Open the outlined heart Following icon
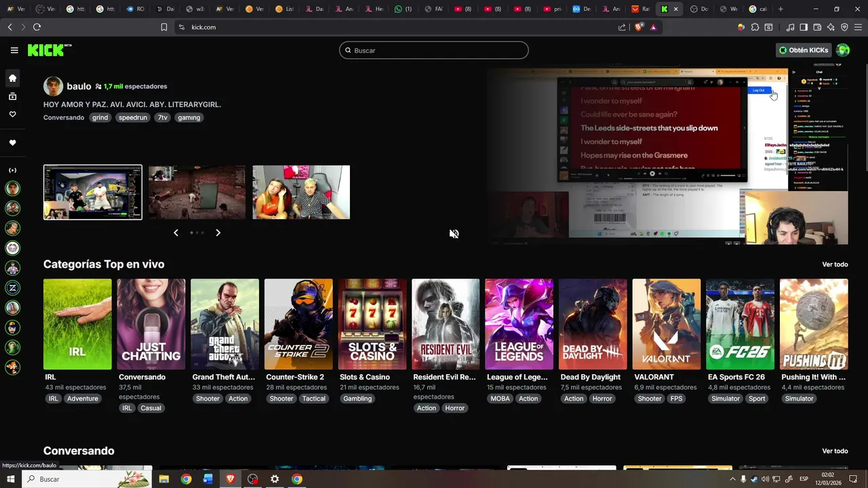 point(12,114)
